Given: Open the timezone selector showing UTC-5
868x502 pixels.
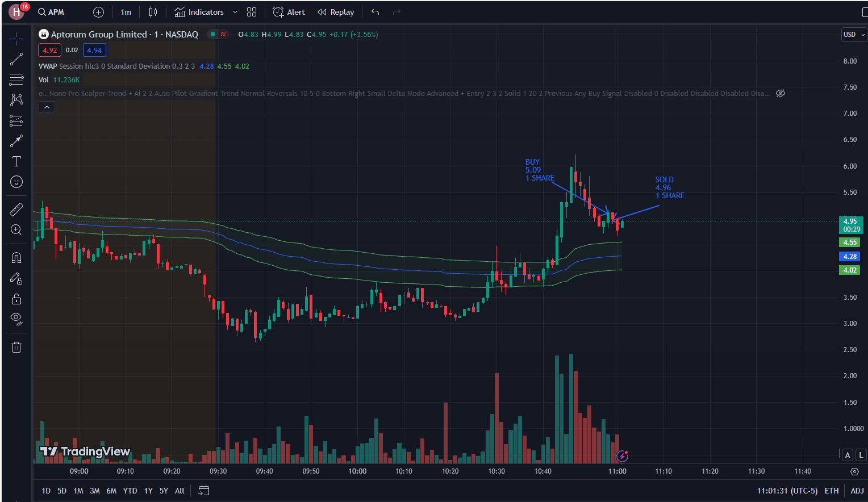Looking at the screenshot, I should pos(787,491).
